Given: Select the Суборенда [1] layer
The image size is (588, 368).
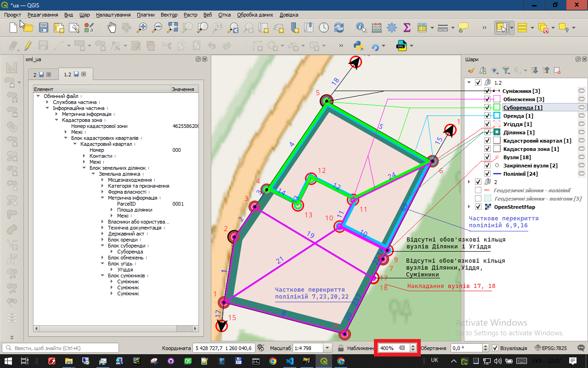Looking at the screenshot, I should 522,108.
